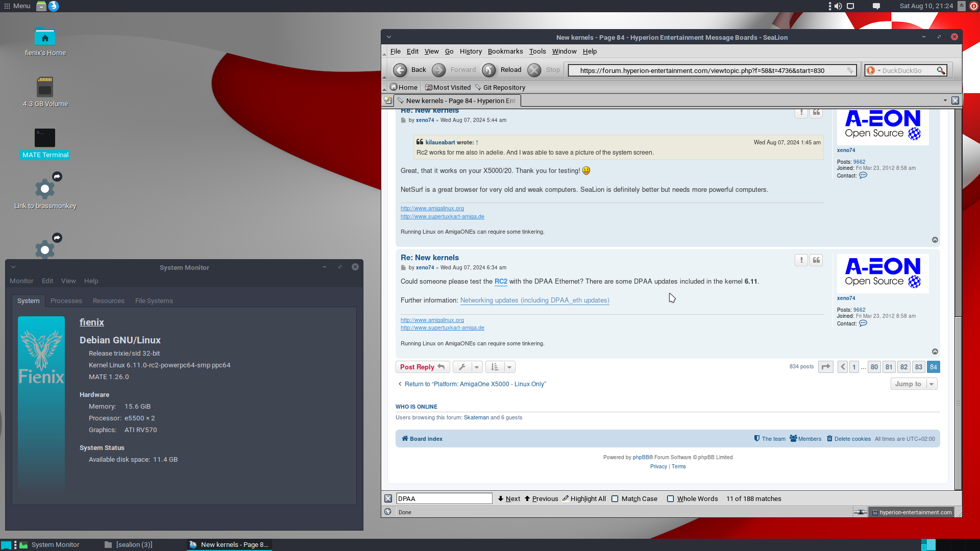Click the DuckDuckGo search magnifier icon

(941, 70)
